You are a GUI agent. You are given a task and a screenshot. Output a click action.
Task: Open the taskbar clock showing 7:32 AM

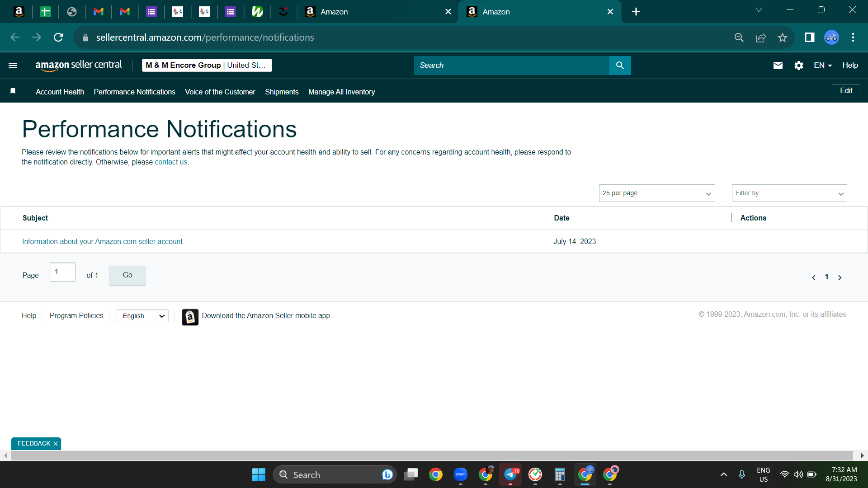coord(841,474)
